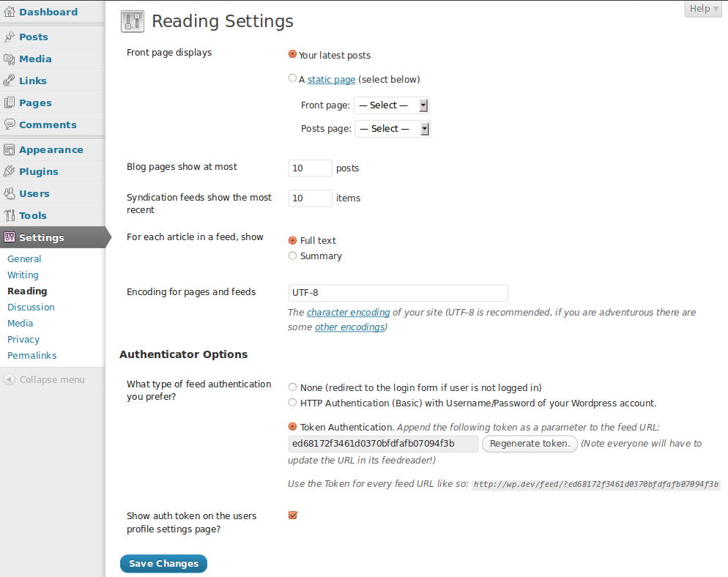
Task: Edit the 'Blog pages show at most' field
Action: [x=310, y=168]
